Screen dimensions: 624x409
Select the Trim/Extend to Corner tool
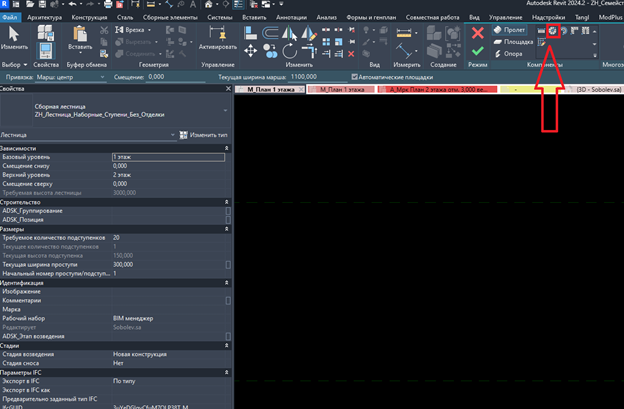coord(309,51)
